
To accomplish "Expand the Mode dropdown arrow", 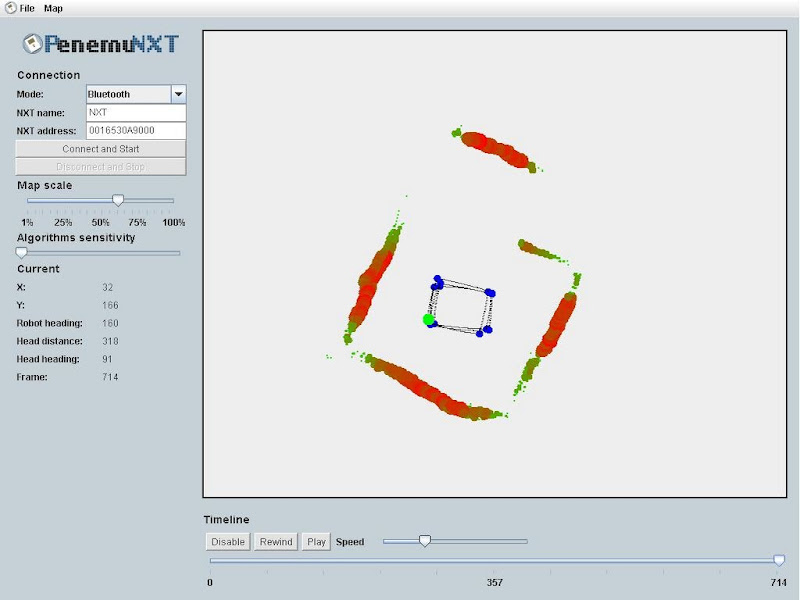I will coord(177,94).
